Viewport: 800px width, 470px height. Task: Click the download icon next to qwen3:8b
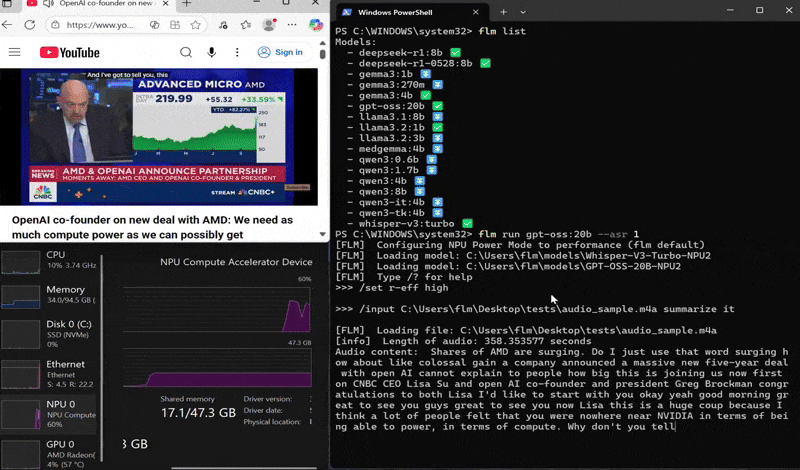(419, 192)
